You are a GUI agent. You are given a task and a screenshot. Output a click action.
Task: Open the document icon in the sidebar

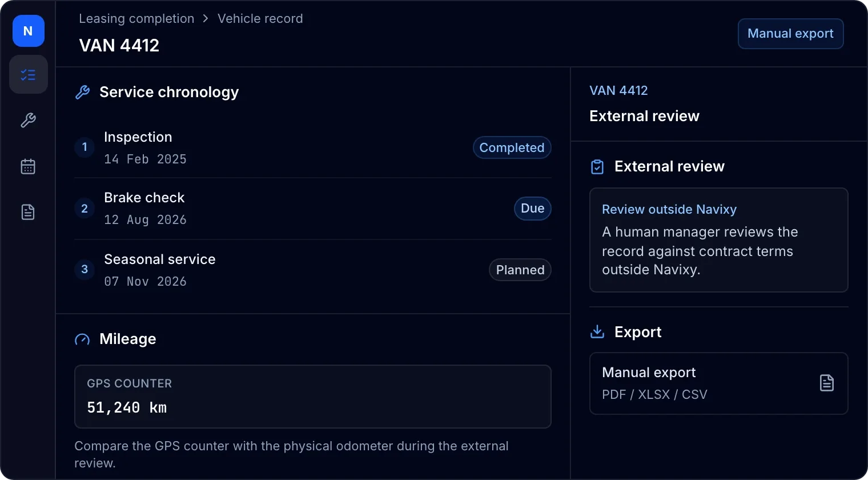pyautogui.click(x=28, y=212)
